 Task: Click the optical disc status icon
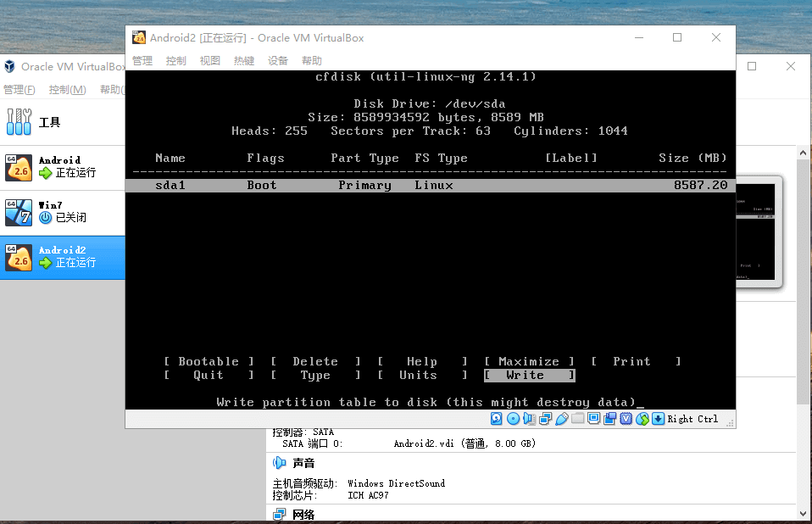click(x=513, y=419)
